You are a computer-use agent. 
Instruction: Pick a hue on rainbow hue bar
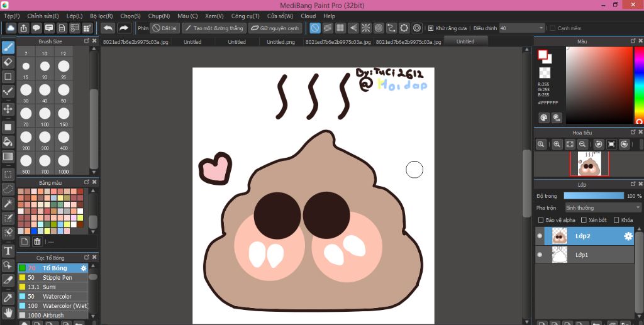click(x=639, y=85)
